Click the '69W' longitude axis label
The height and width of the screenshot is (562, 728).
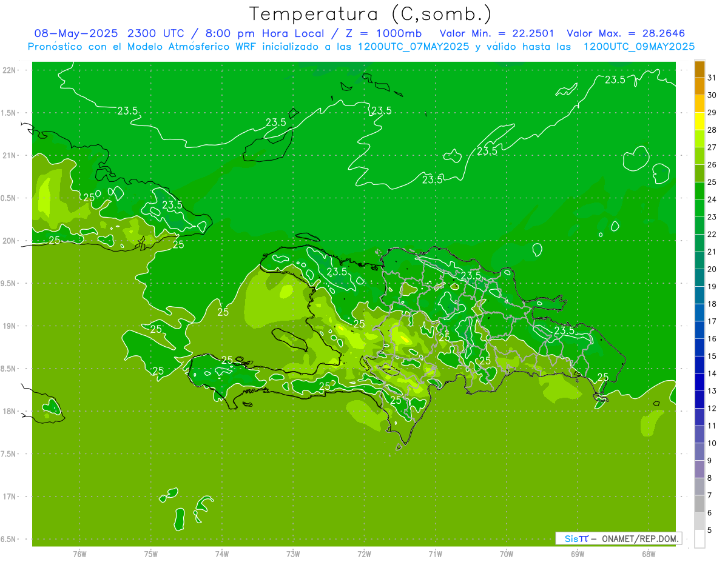(x=578, y=554)
